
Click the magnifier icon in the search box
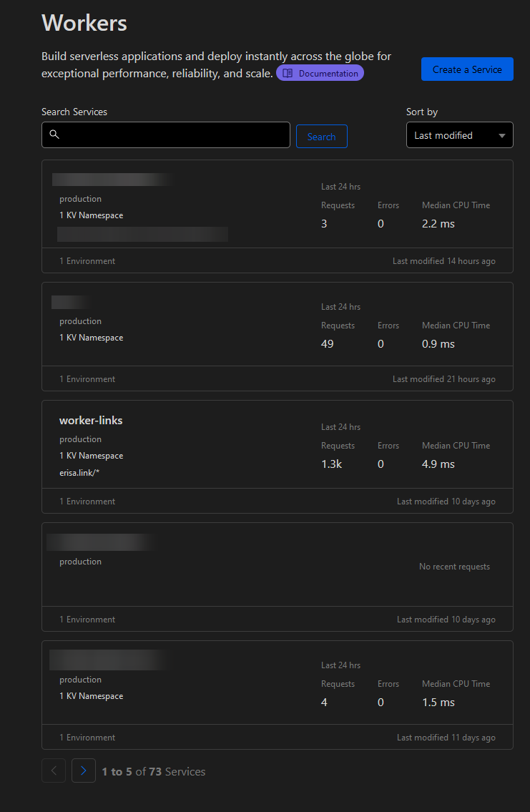[x=54, y=134]
